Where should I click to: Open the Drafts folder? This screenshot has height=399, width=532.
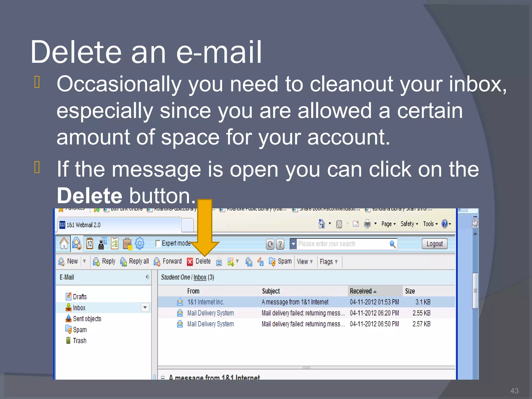pos(76,296)
